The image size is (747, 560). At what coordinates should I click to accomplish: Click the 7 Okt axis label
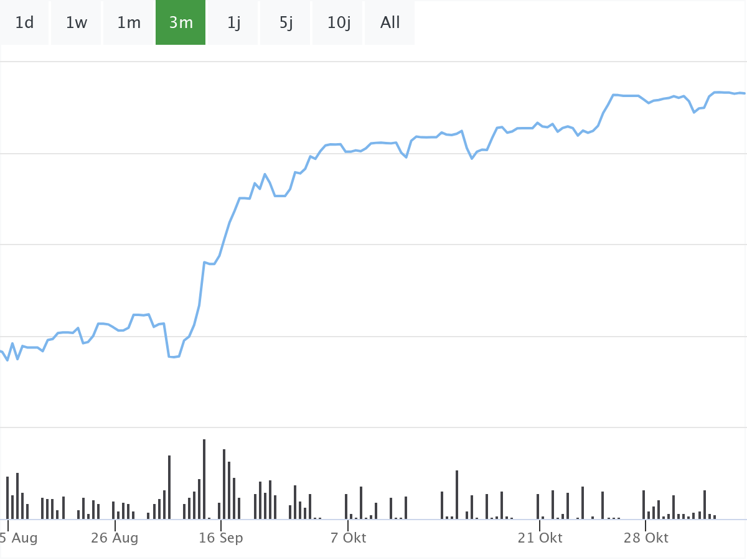349,538
